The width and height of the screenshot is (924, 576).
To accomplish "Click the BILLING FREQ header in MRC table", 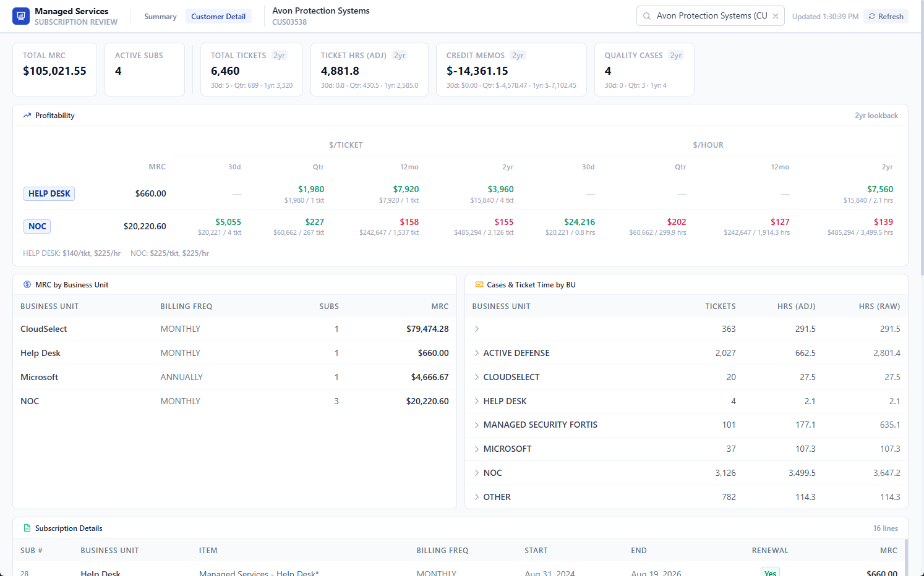I will pyautogui.click(x=186, y=307).
